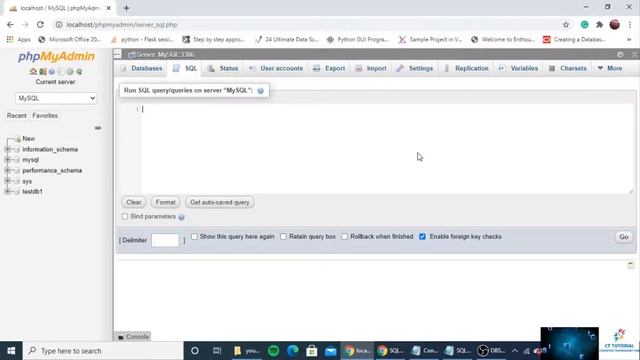Open the Variables tab
This screenshot has height=360, width=640.
point(518,68)
